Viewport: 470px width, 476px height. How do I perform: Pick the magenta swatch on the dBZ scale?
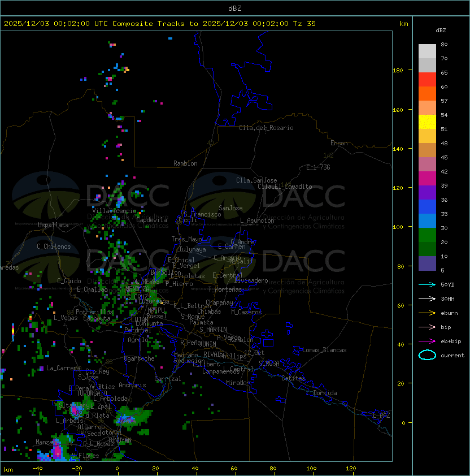pyautogui.click(x=427, y=179)
